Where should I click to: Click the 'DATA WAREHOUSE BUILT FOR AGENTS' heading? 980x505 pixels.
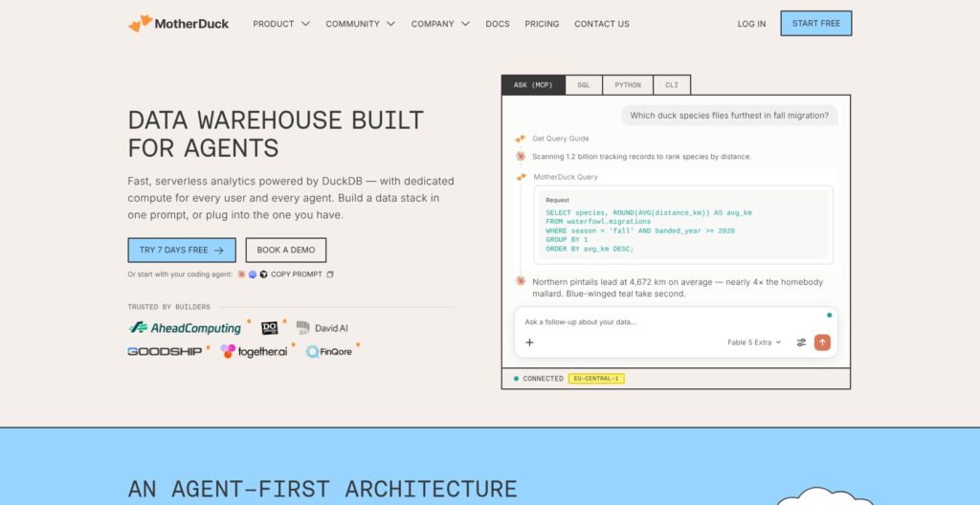click(x=276, y=134)
